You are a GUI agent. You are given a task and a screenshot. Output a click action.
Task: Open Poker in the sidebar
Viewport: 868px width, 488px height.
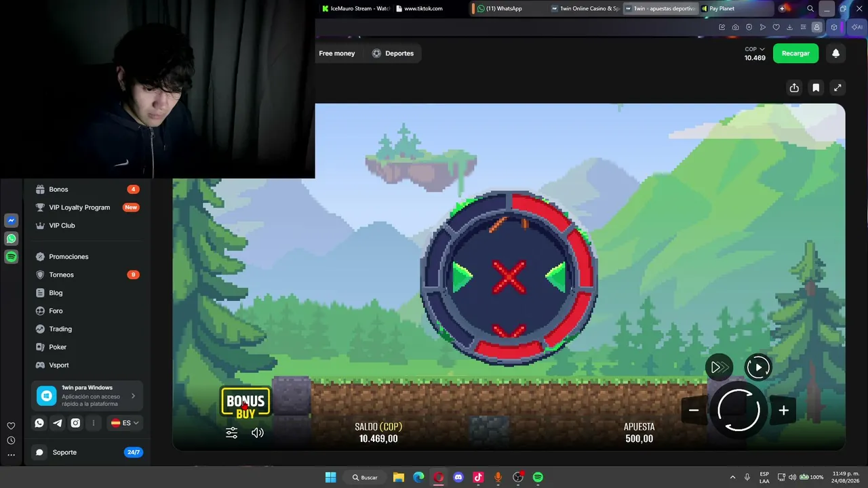pyautogui.click(x=87, y=347)
